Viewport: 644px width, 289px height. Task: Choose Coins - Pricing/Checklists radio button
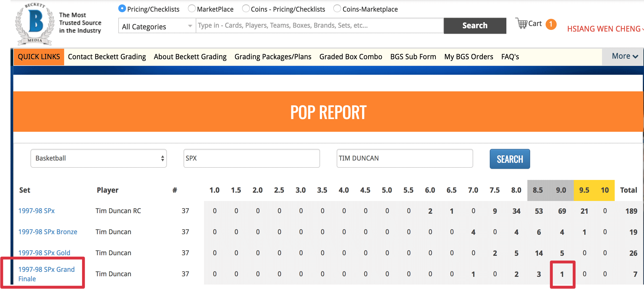[x=246, y=9]
